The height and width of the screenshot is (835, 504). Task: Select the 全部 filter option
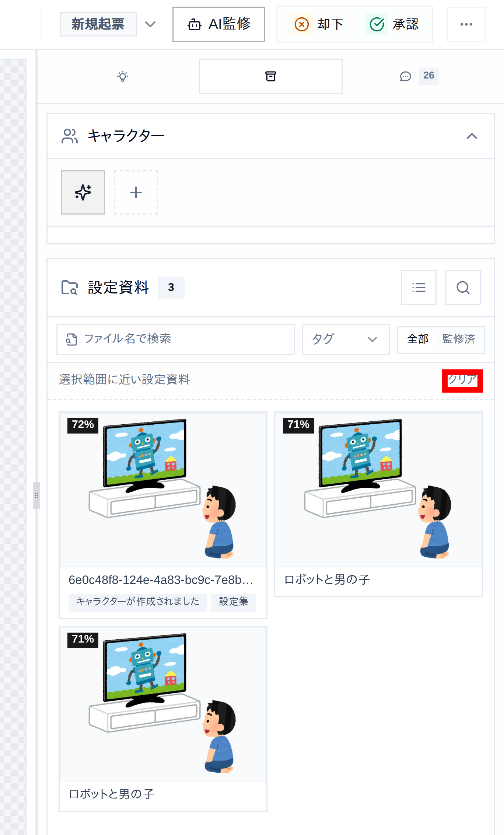[417, 339]
